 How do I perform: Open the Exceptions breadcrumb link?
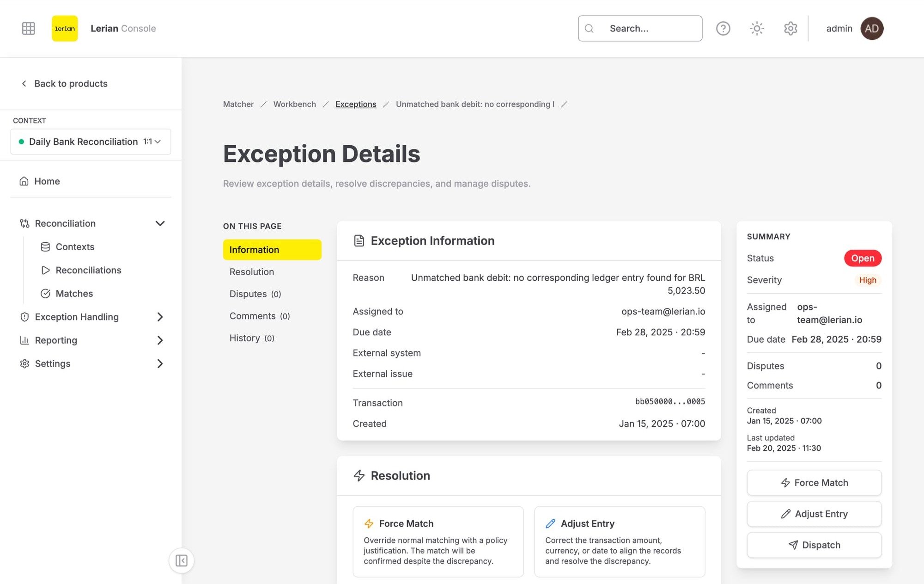(356, 104)
